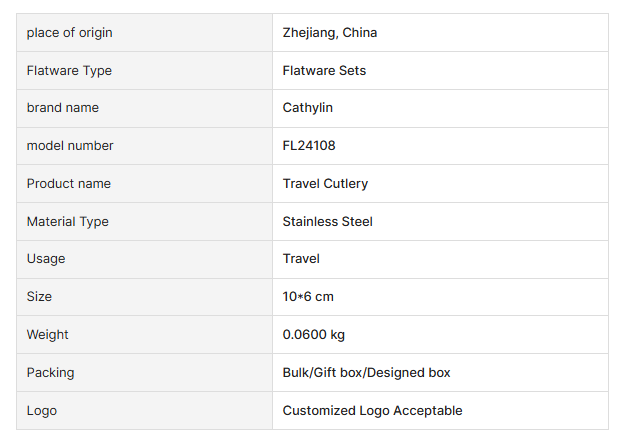
Task: Select 'Bulk/Gift box/Designed box' packing value
Action: (x=367, y=373)
